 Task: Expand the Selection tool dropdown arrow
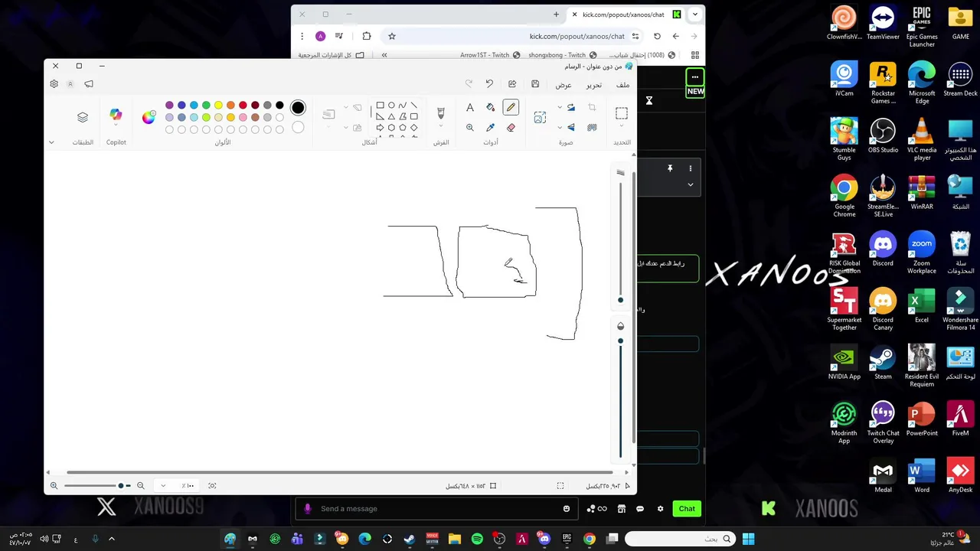coord(622,127)
